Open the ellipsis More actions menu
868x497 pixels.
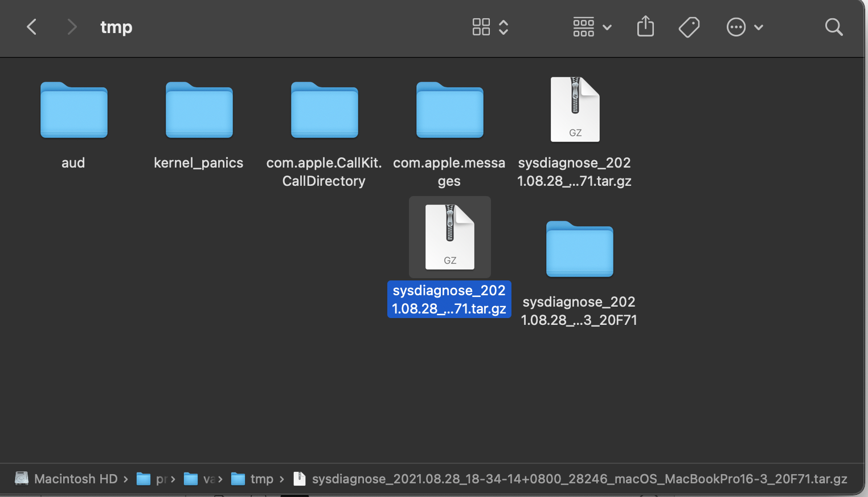click(x=745, y=27)
